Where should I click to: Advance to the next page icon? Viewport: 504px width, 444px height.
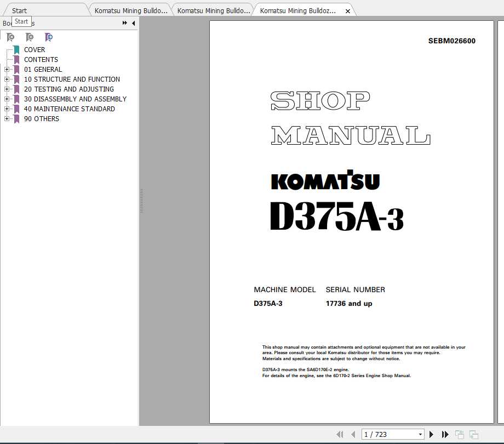431,434
